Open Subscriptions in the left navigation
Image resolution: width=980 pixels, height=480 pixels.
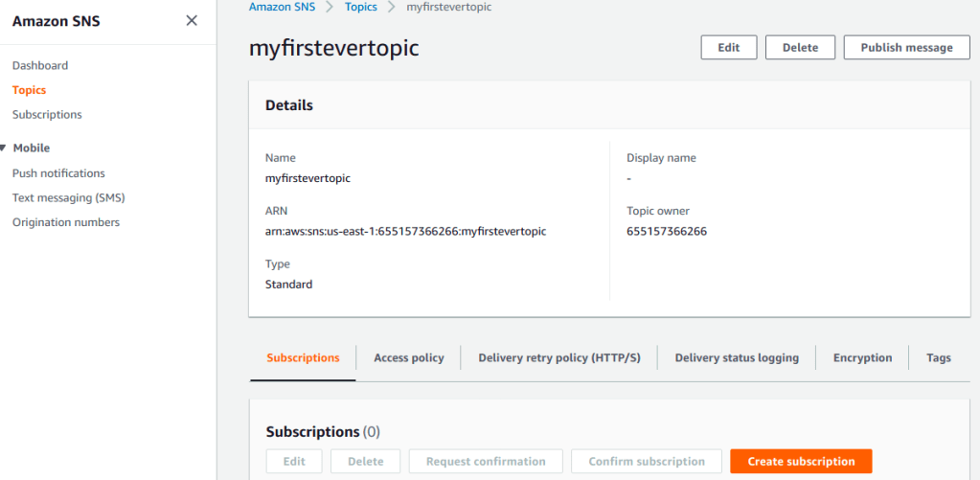[47, 115]
